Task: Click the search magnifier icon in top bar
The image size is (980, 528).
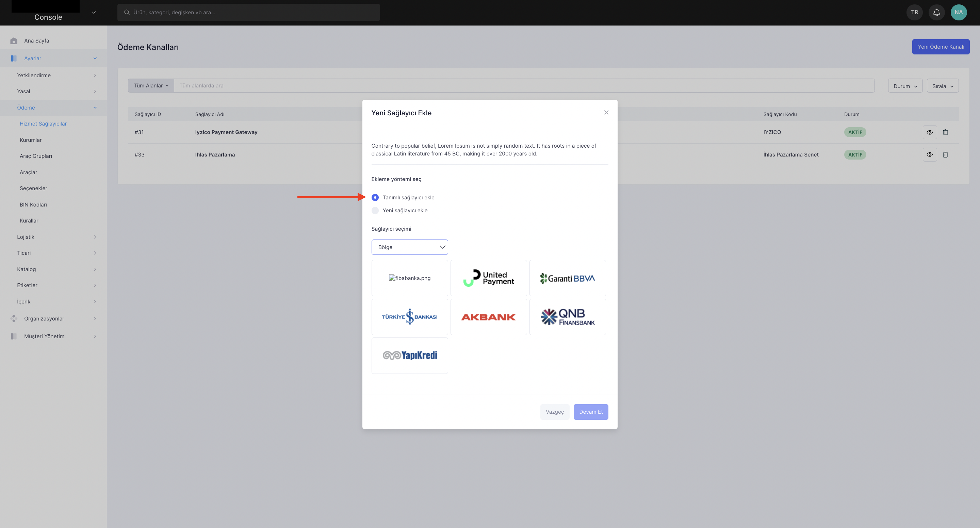Action: (x=127, y=13)
